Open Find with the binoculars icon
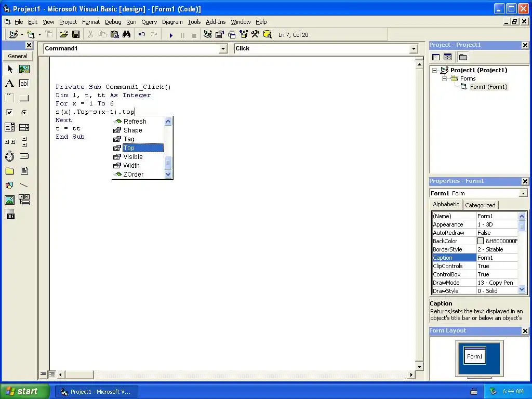 pos(127,35)
